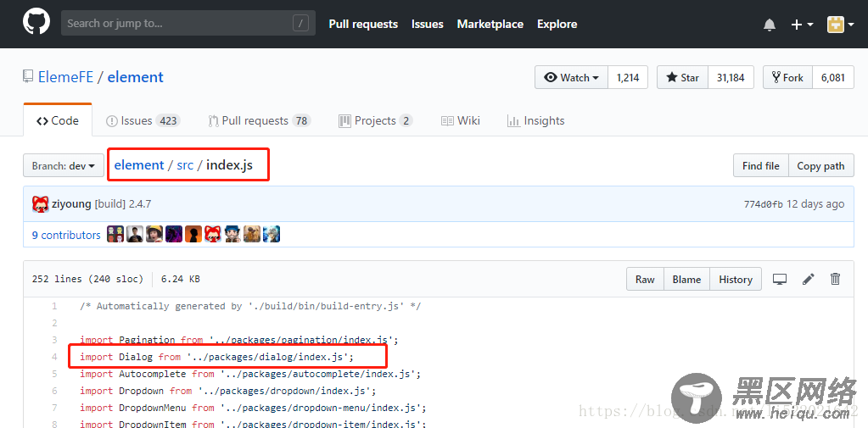Open the plus create-new menu
868x428 pixels.
click(802, 25)
